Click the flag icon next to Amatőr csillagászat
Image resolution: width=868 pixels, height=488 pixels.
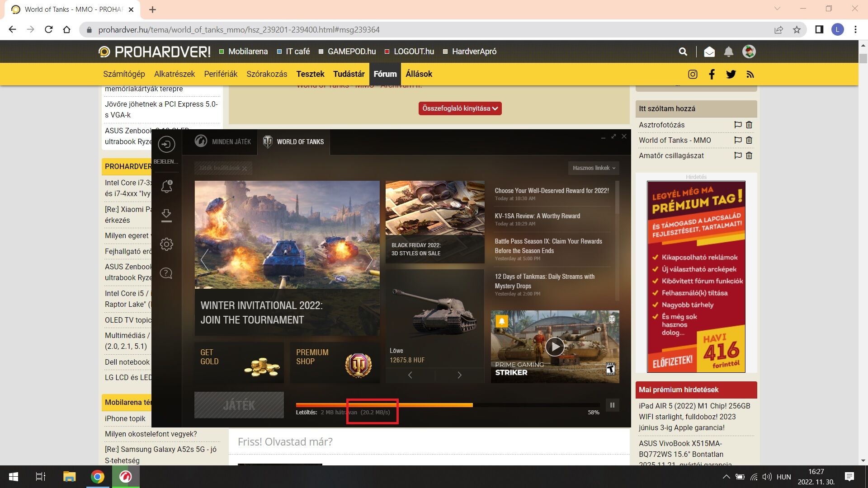[738, 155]
